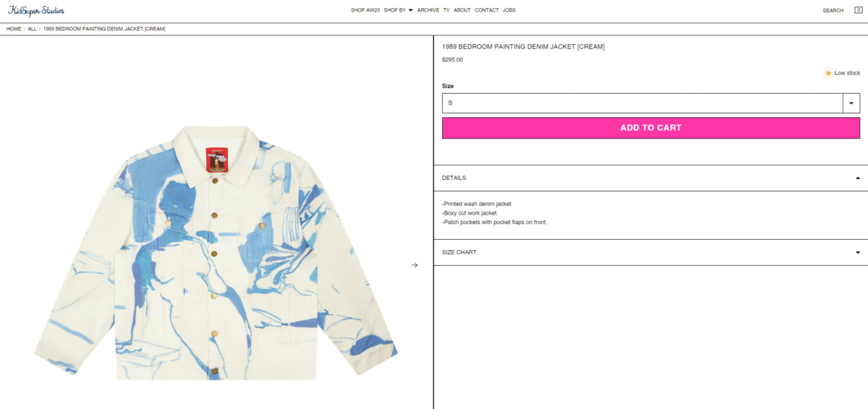This screenshot has width=868, height=409.
Task: Select the ALL breadcrumb link
Action: click(x=33, y=29)
